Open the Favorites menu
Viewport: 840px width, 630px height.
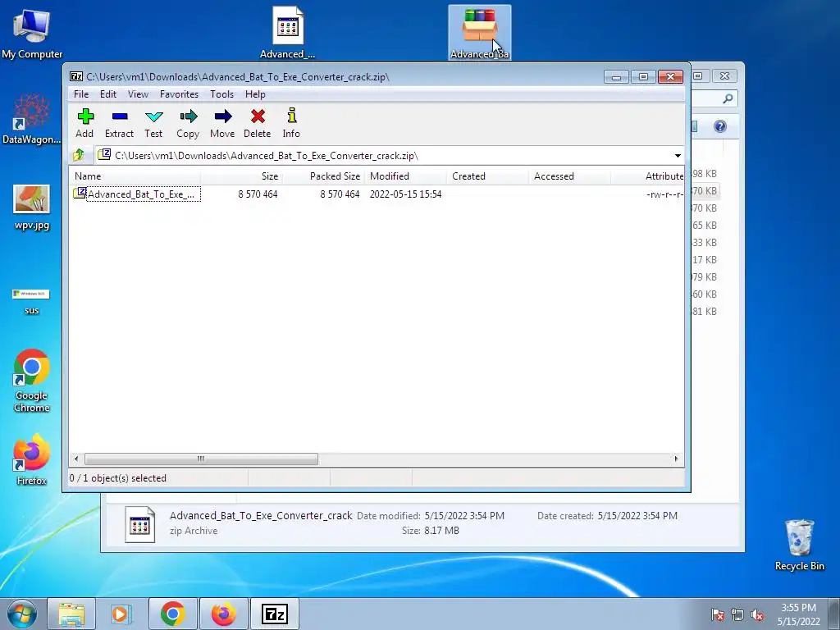tap(179, 94)
